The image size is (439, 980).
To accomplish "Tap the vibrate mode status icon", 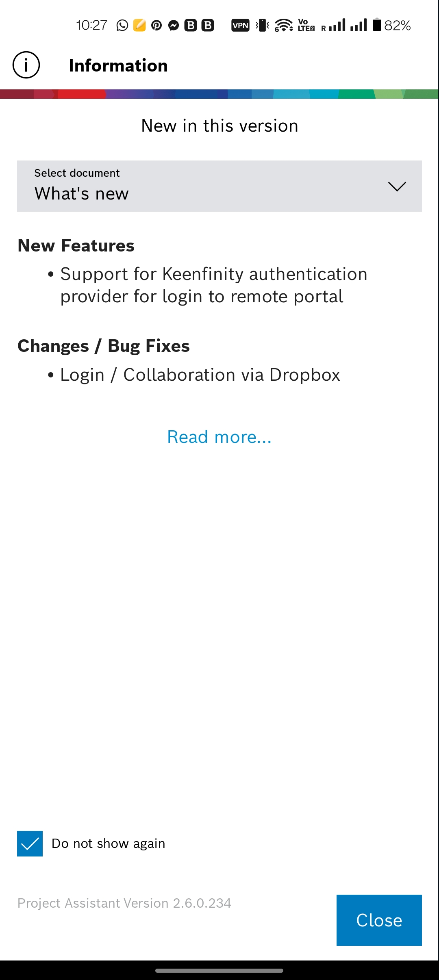I will tap(262, 25).
